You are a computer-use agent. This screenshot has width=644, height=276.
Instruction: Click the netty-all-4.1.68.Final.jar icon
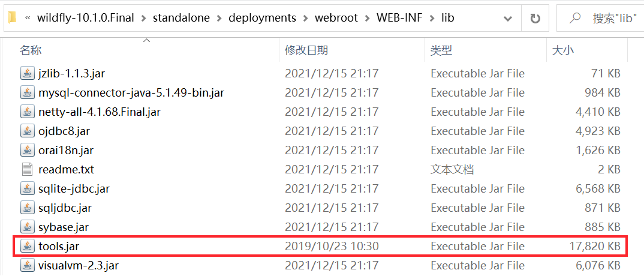27,112
